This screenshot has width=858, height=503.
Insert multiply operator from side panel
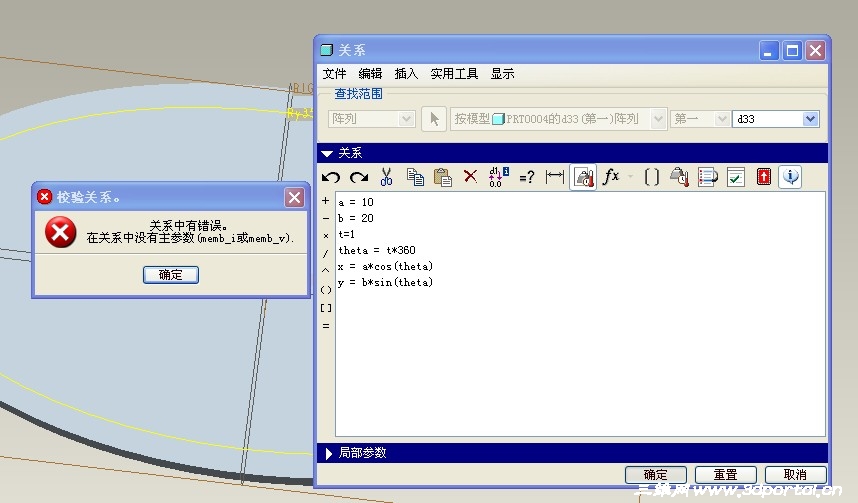(326, 236)
